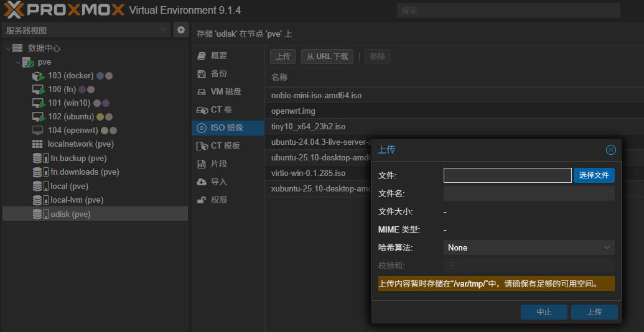Click the 选择文件 button
Image resolution: width=644 pixels, height=332 pixels.
coord(594,175)
